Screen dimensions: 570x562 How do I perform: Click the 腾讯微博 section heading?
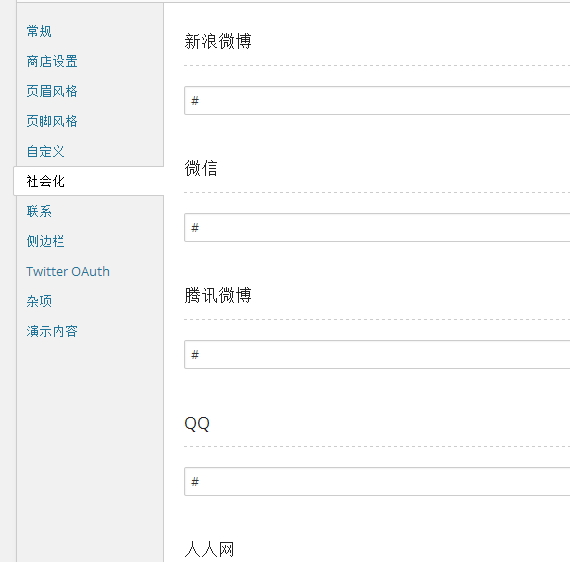(x=218, y=295)
